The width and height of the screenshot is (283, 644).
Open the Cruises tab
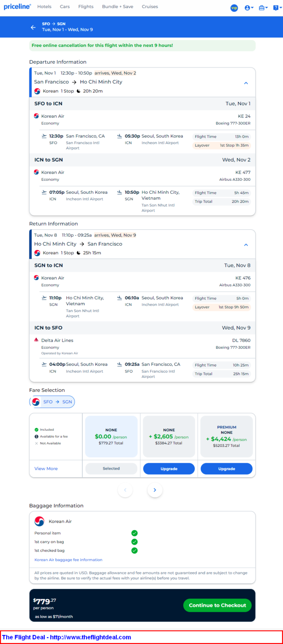tap(150, 7)
